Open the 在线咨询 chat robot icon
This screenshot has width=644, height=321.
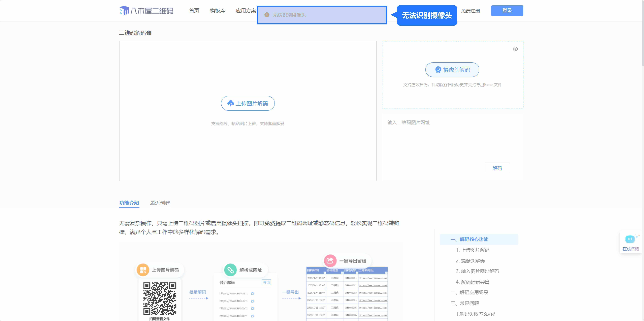630,239
